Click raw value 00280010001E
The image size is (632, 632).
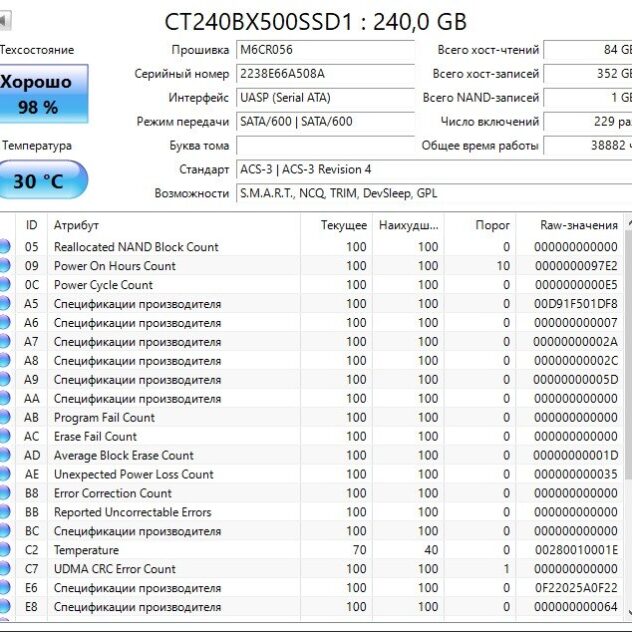coord(576,550)
